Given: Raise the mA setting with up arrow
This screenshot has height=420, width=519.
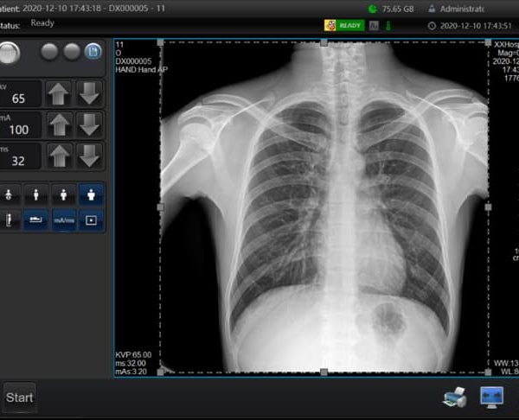Looking at the screenshot, I should (59, 124).
